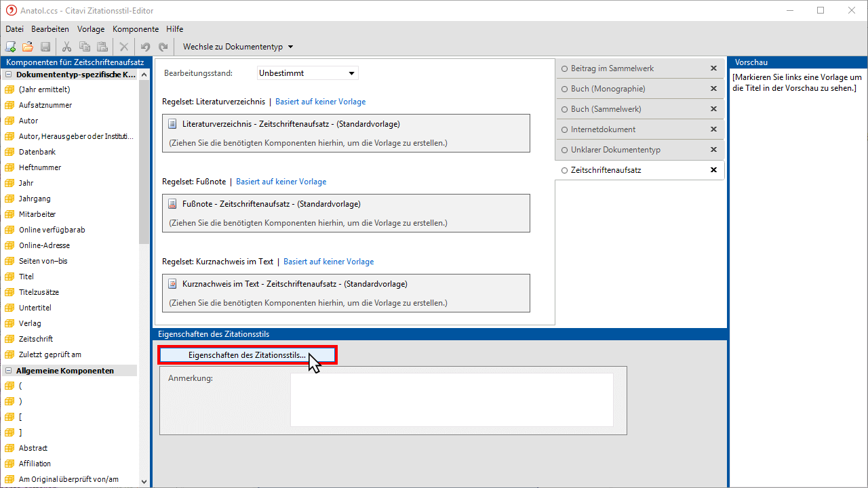Click the Eigenschaften des Zitationsstils button
The image size is (868, 488).
(x=247, y=354)
